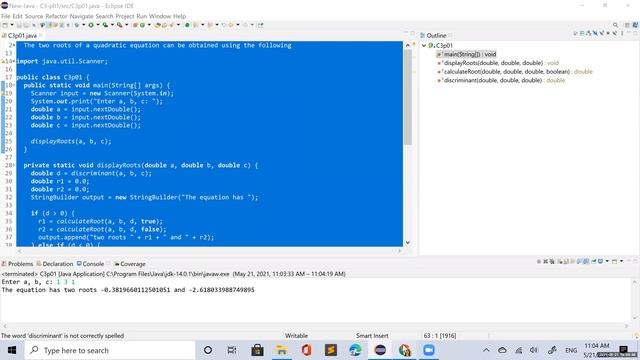Clear the Console output

point(560,261)
